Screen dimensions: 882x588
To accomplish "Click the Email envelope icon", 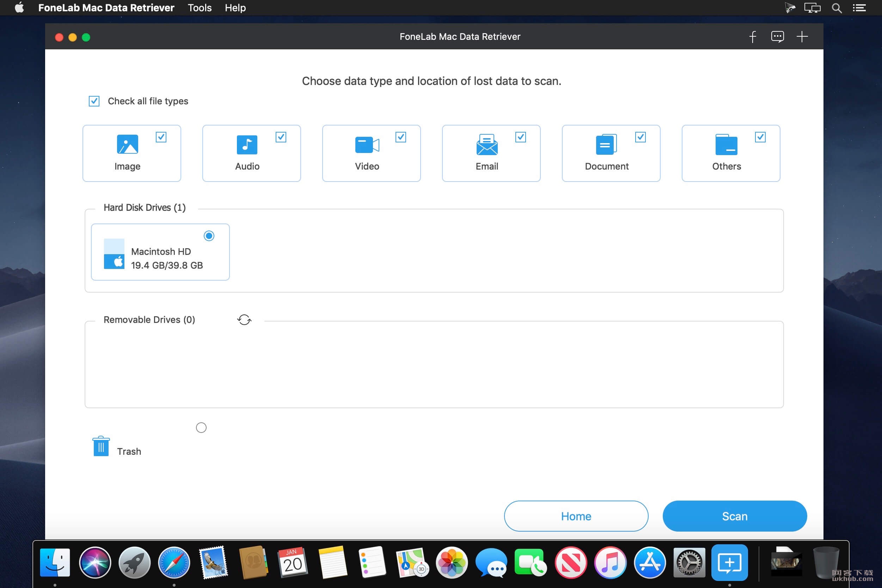I will 487,145.
